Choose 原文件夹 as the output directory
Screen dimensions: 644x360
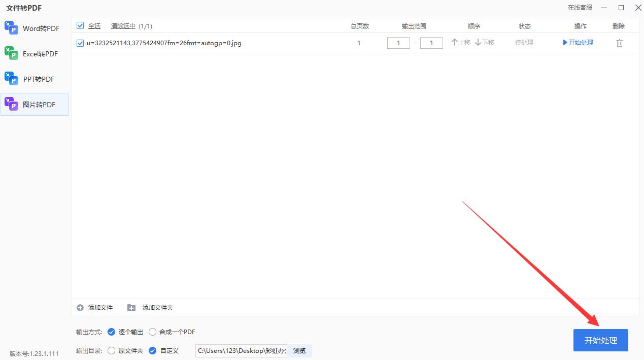click(x=111, y=350)
